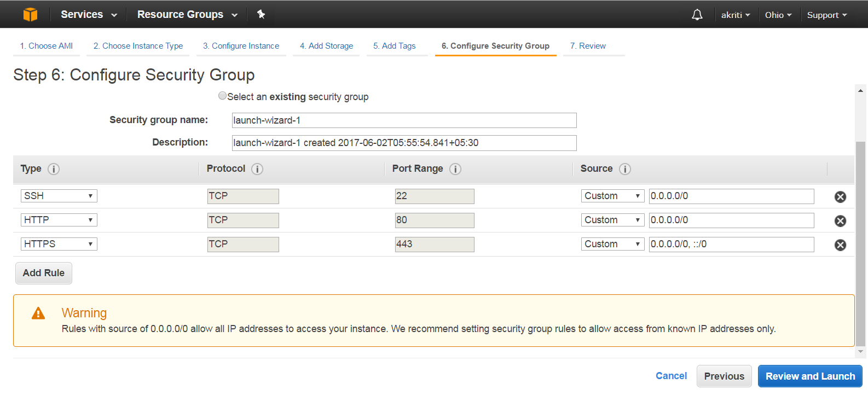
Task: Click the Security group name input field
Action: [x=404, y=120]
